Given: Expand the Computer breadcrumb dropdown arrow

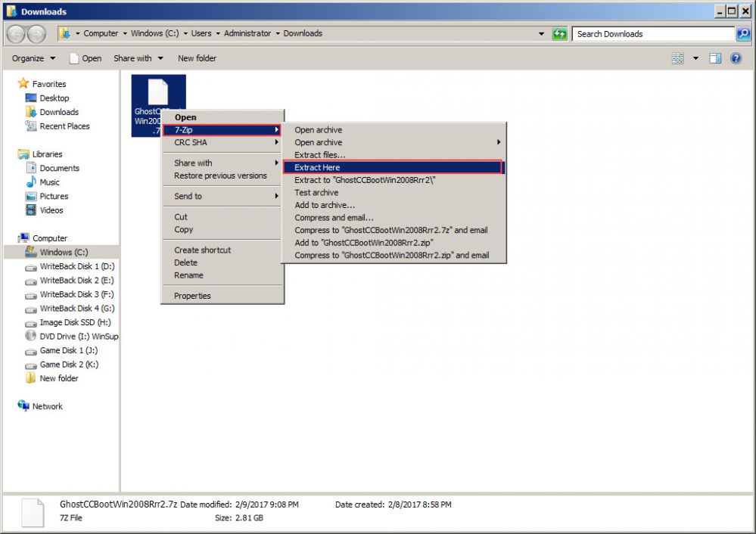Looking at the screenshot, I should [125, 33].
